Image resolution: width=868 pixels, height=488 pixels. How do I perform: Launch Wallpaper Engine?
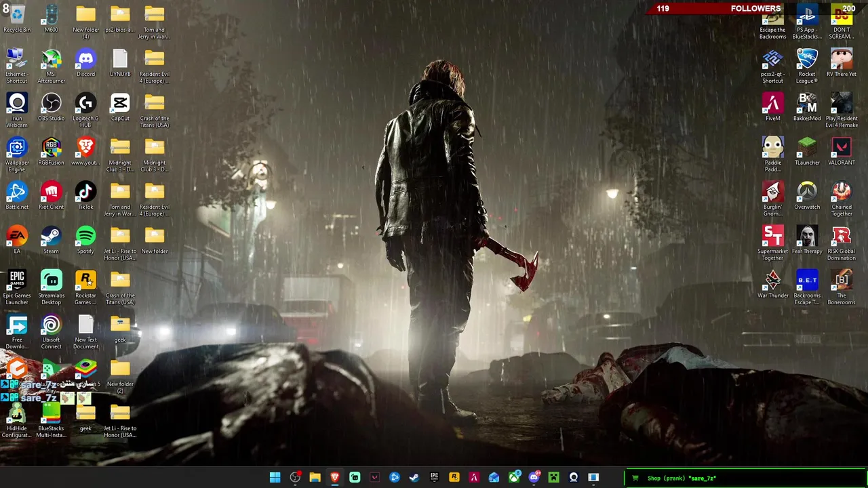click(x=17, y=155)
